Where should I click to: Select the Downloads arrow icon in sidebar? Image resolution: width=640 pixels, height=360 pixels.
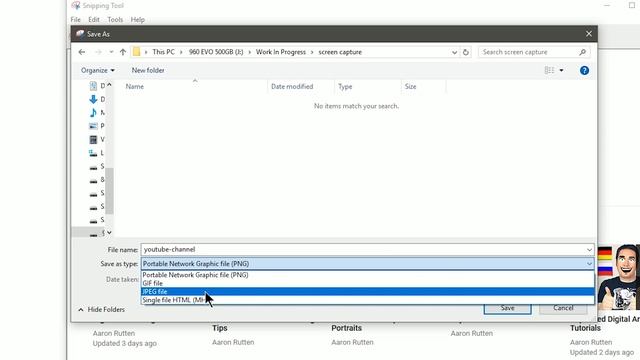click(x=93, y=99)
